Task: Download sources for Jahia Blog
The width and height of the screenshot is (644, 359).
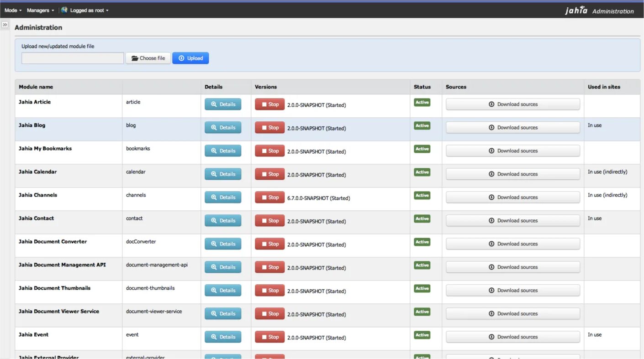Action: click(513, 127)
